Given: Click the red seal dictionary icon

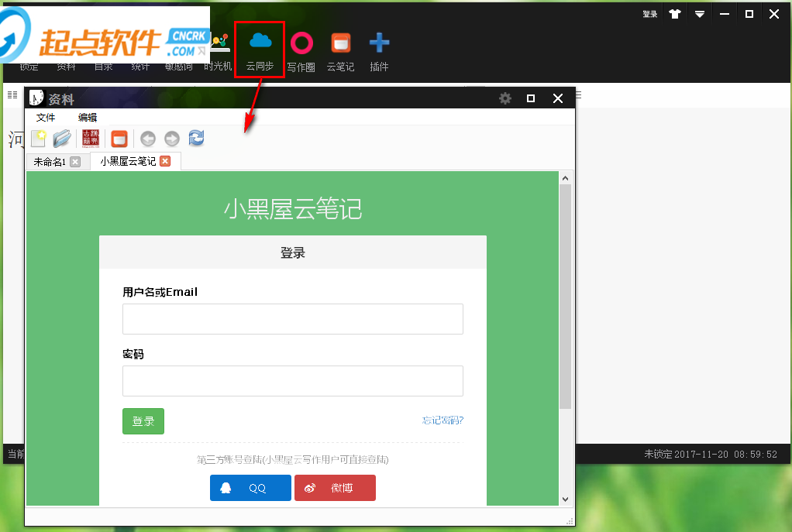Looking at the screenshot, I should pyautogui.click(x=91, y=139).
